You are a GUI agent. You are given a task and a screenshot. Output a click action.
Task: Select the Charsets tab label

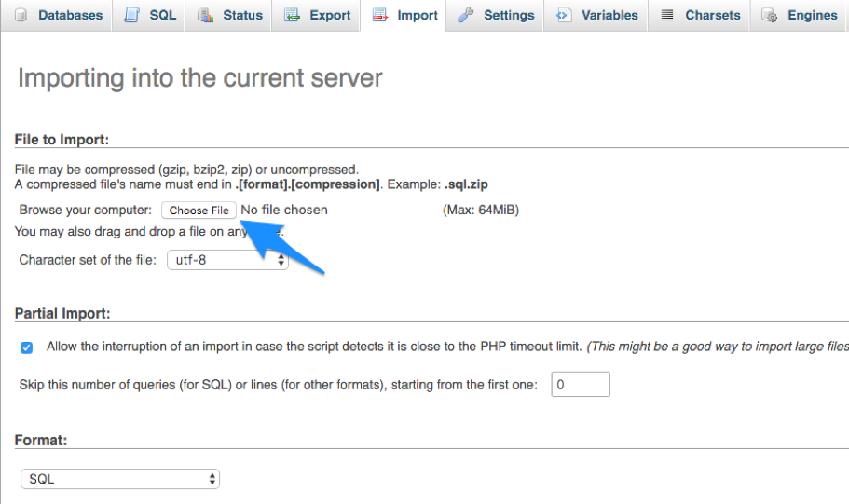[712, 16]
